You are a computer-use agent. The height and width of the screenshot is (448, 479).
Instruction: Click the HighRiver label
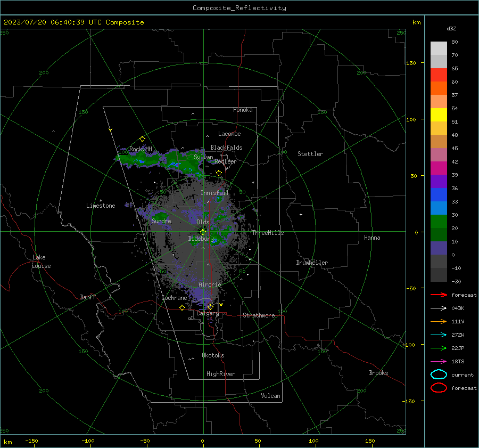click(221, 374)
